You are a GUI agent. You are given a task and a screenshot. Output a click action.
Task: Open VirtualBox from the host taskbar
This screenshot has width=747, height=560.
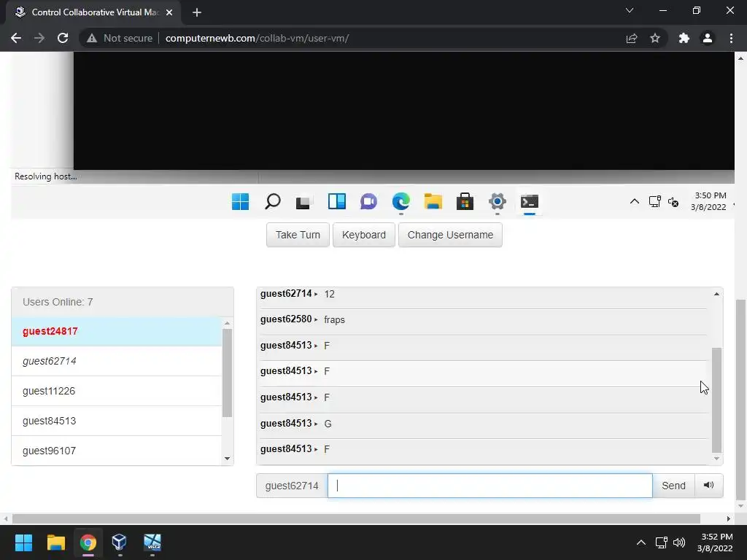(x=119, y=542)
